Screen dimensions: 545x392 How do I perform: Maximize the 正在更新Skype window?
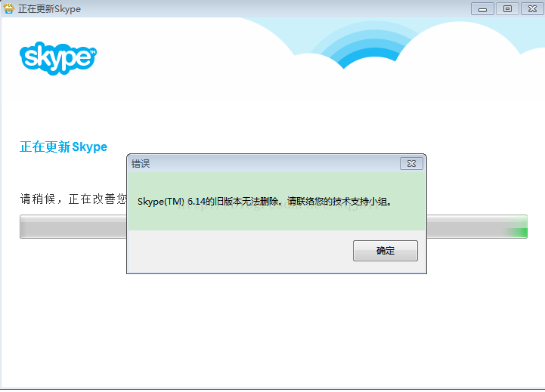pos(507,8)
